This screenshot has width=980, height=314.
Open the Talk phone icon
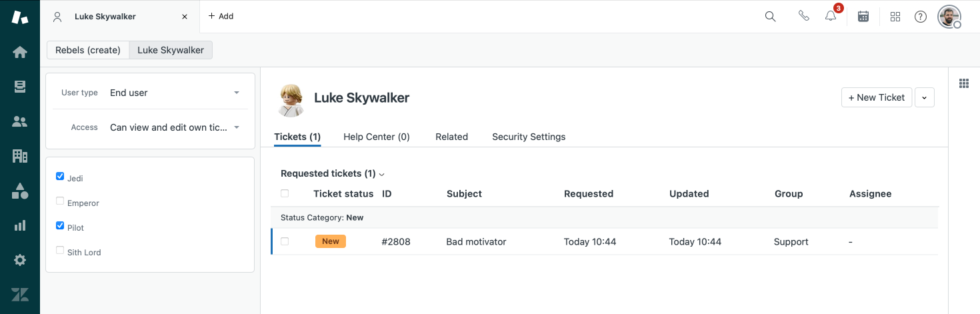click(x=803, y=17)
